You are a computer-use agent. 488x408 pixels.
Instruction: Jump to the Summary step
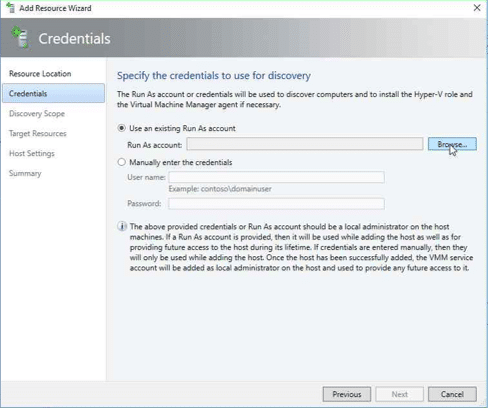tap(25, 174)
